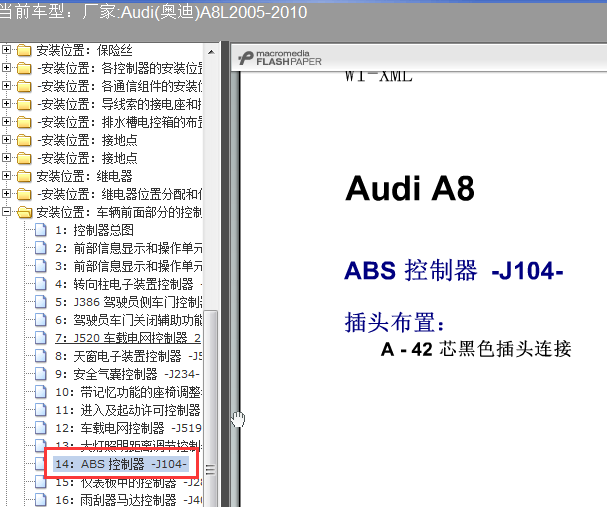Click the tree panel scrollbar thumb
607x507 pixels.
click(211, 408)
